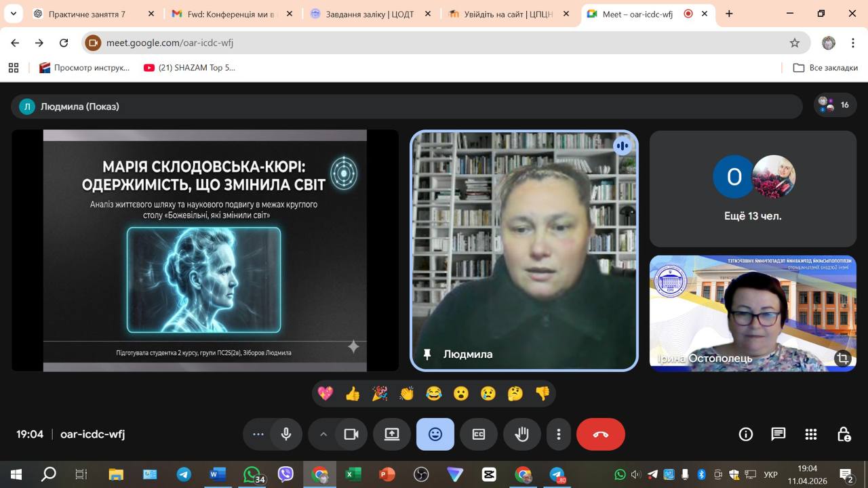Expand video settings chevron arrow
The image size is (868, 488).
[x=323, y=434]
